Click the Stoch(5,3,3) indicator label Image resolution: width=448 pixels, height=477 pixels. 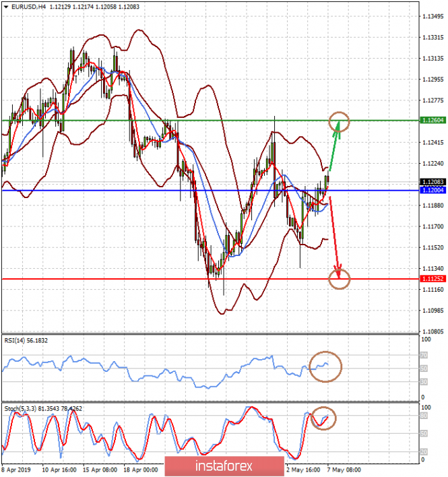(x=42, y=407)
